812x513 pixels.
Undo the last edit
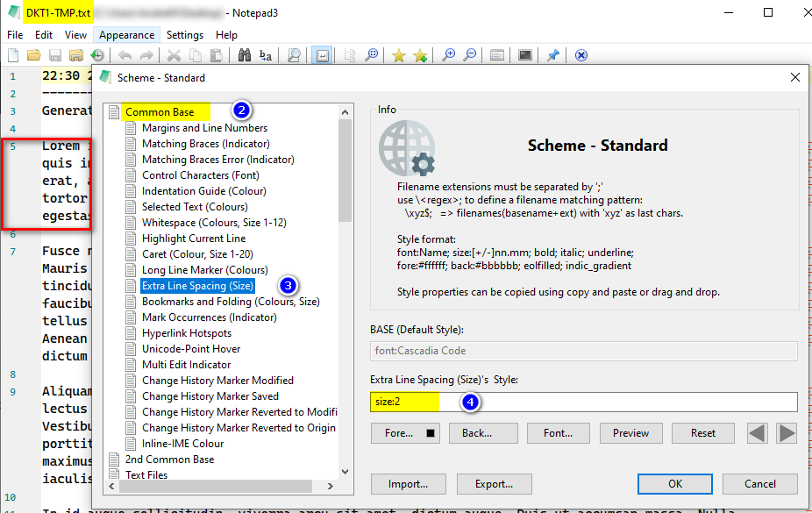125,54
